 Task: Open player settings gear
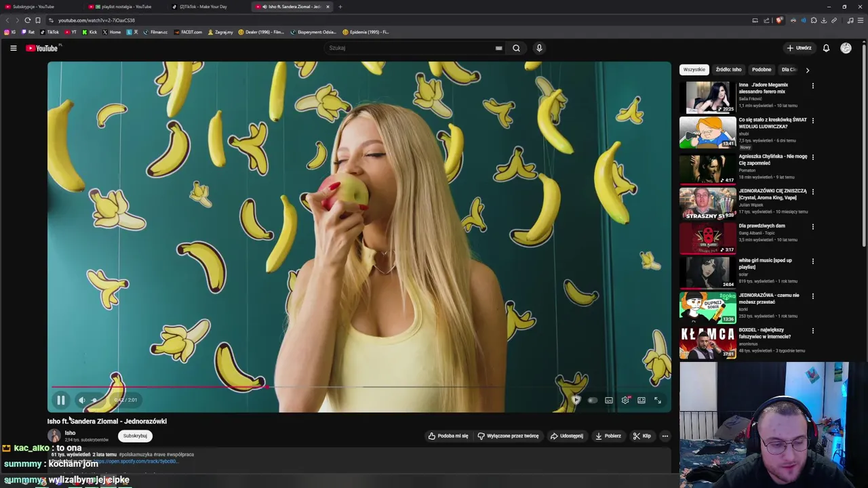[x=625, y=401]
